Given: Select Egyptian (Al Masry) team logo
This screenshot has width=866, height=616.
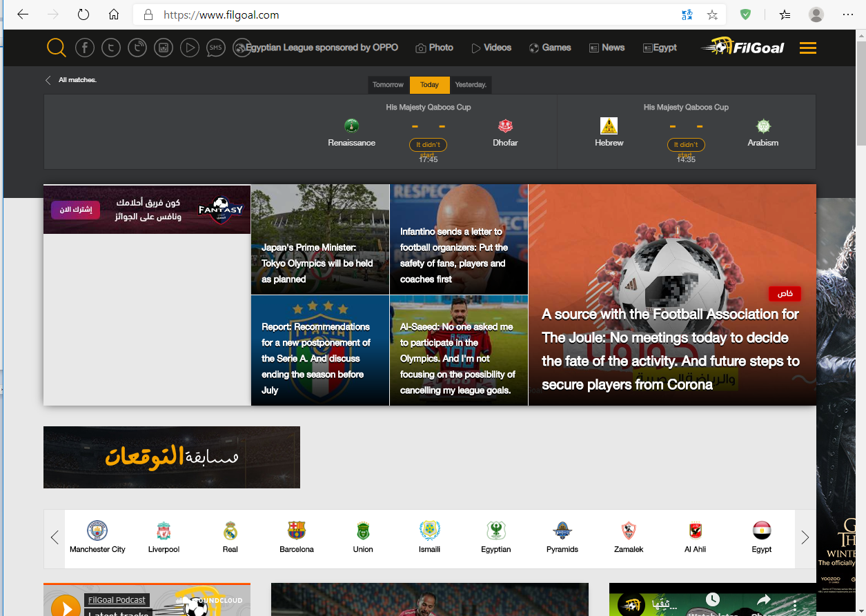Looking at the screenshot, I should (x=496, y=531).
